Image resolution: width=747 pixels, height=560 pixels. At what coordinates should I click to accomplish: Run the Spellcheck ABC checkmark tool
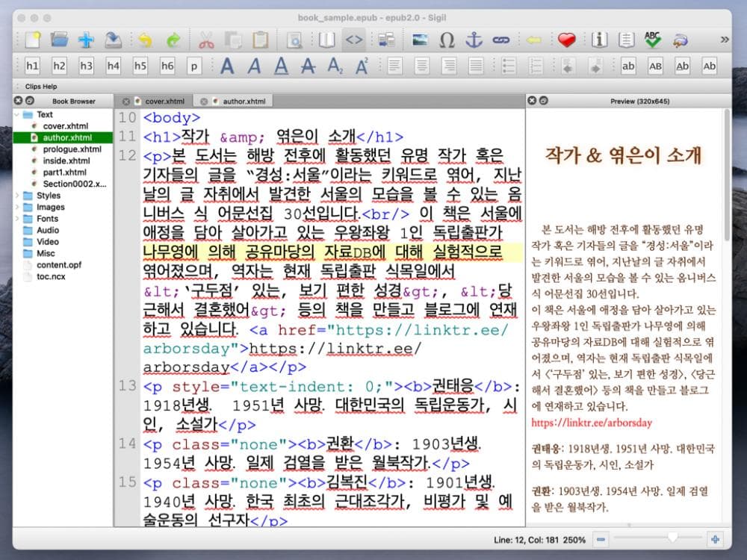tap(653, 40)
